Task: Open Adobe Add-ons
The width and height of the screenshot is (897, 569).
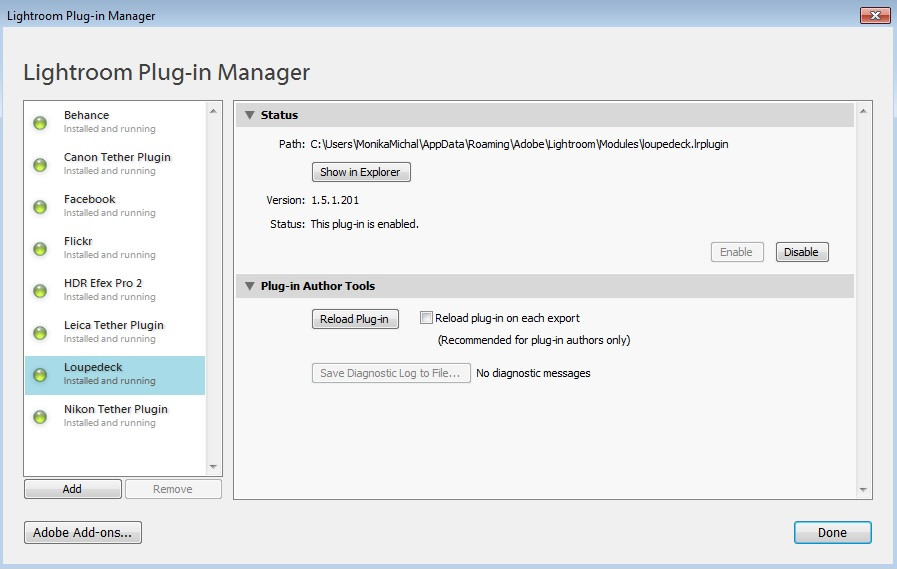Action: [83, 532]
